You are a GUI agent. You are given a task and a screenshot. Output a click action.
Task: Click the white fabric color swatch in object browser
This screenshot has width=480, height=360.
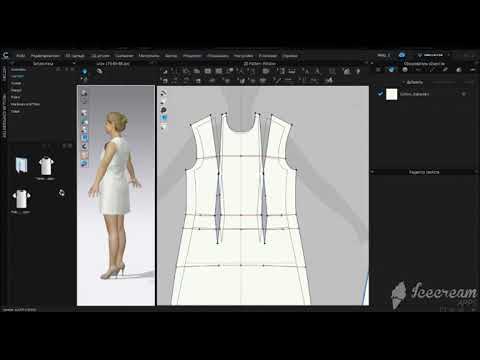pyautogui.click(x=392, y=94)
